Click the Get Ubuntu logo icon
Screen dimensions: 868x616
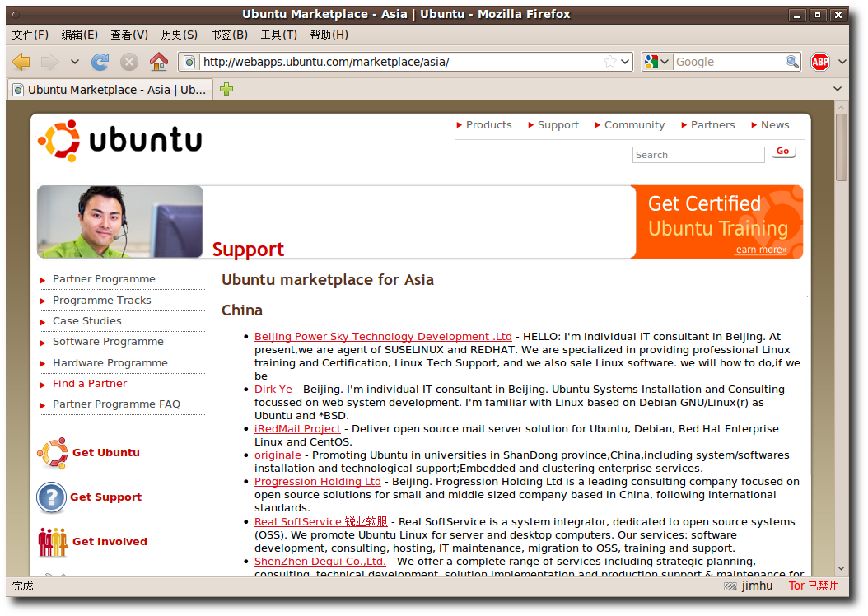53,453
